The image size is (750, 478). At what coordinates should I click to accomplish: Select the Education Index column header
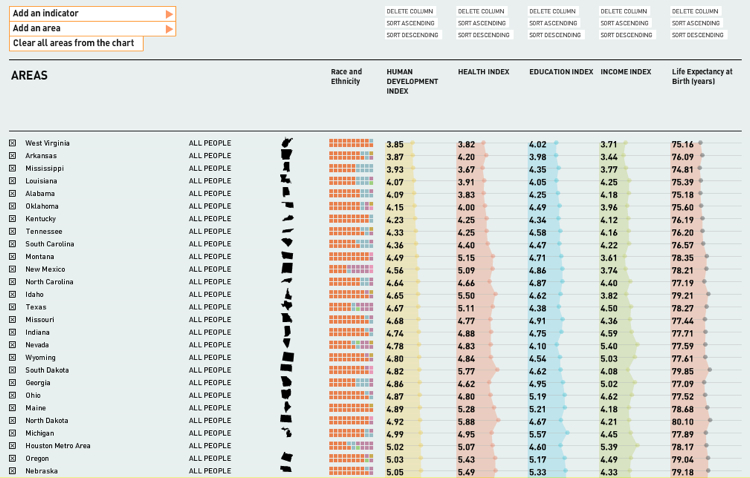[x=561, y=72]
